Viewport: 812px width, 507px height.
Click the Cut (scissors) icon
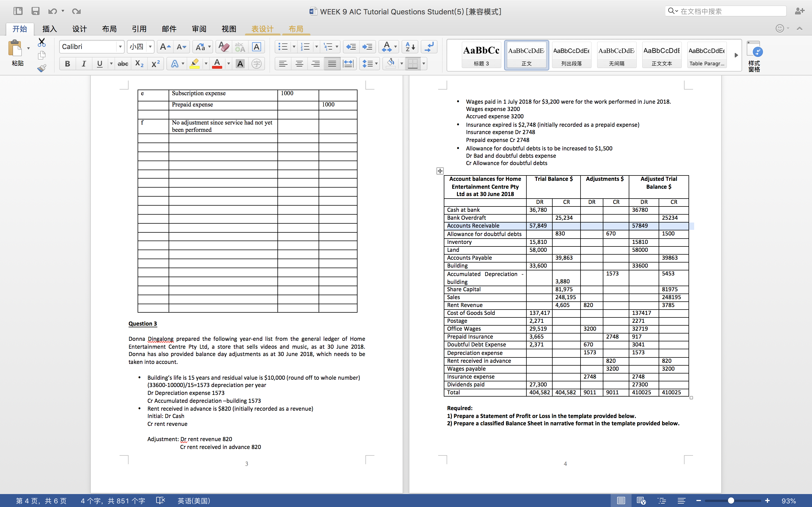pos(42,42)
